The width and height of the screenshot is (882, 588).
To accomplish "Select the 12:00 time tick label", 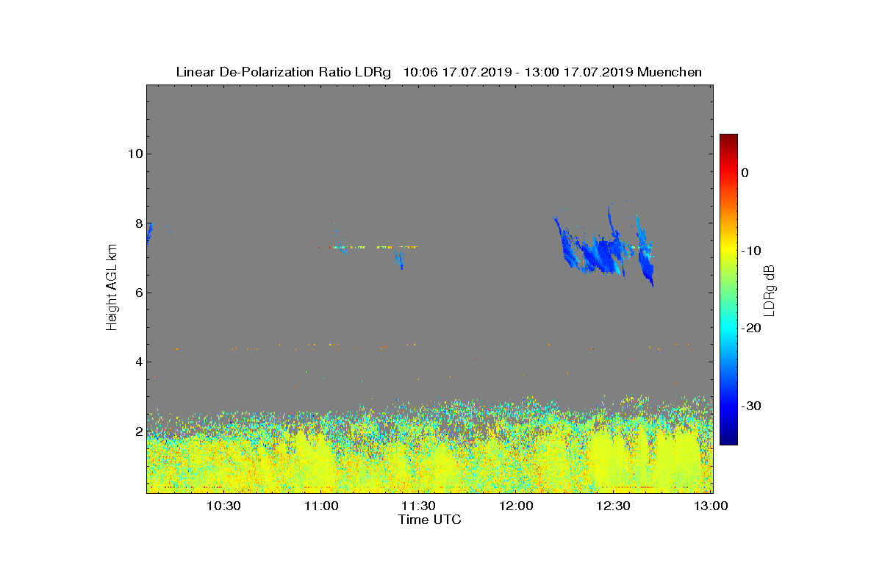I will click(516, 506).
